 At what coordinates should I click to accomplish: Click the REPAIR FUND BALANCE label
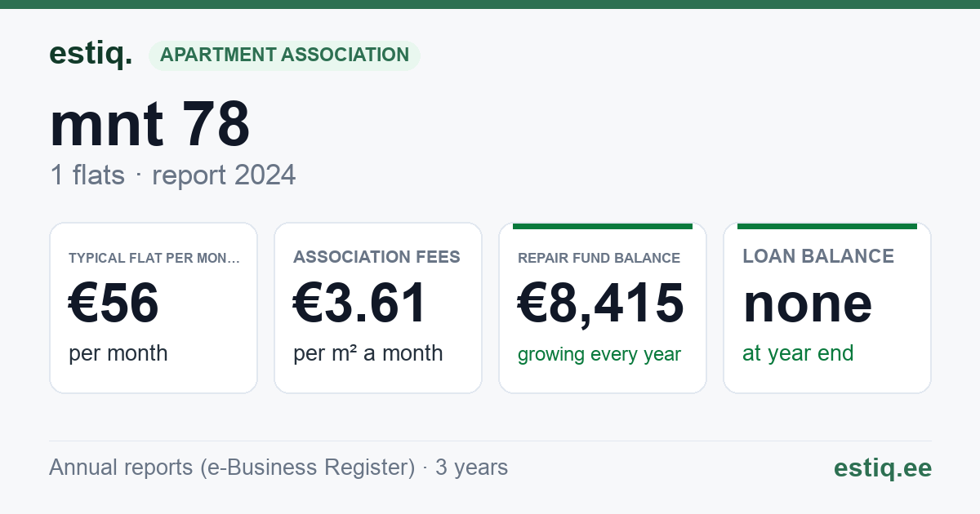click(599, 258)
